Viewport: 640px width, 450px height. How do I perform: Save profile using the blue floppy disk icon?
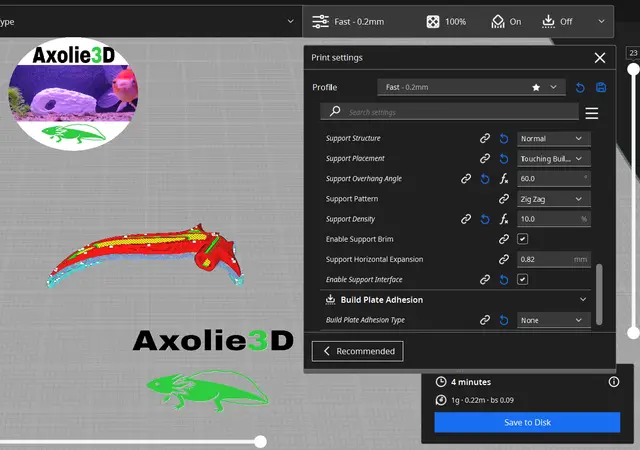[x=601, y=87]
